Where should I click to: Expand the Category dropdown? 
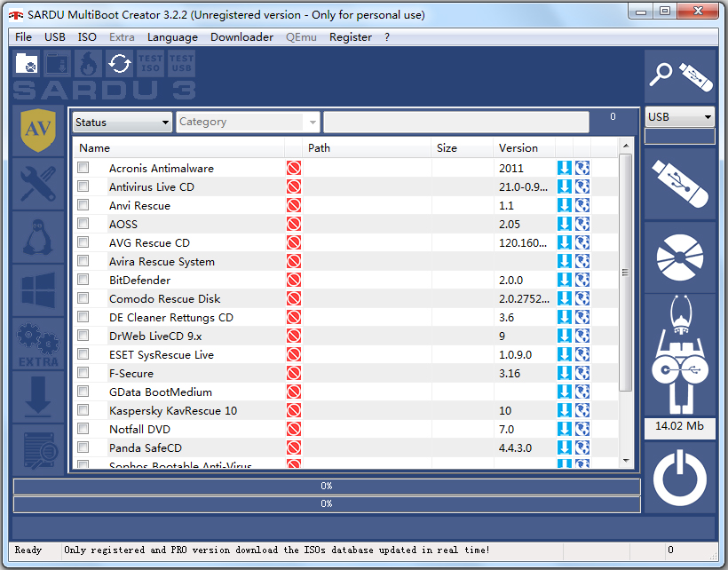[248, 123]
